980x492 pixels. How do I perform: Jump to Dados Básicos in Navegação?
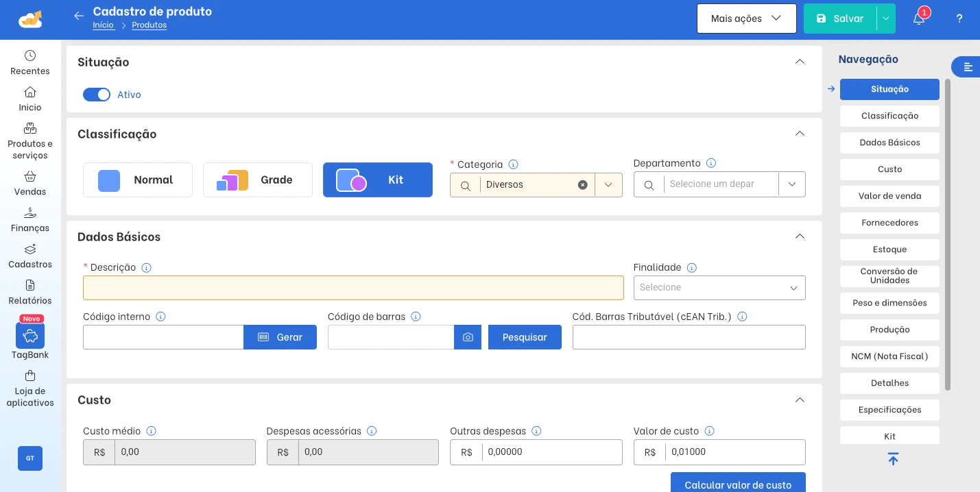point(889,143)
